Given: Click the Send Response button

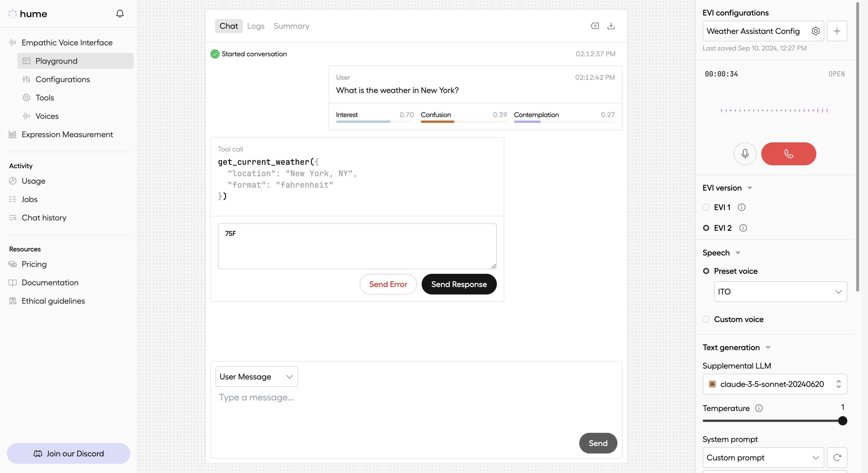Looking at the screenshot, I should pos(459,284).
